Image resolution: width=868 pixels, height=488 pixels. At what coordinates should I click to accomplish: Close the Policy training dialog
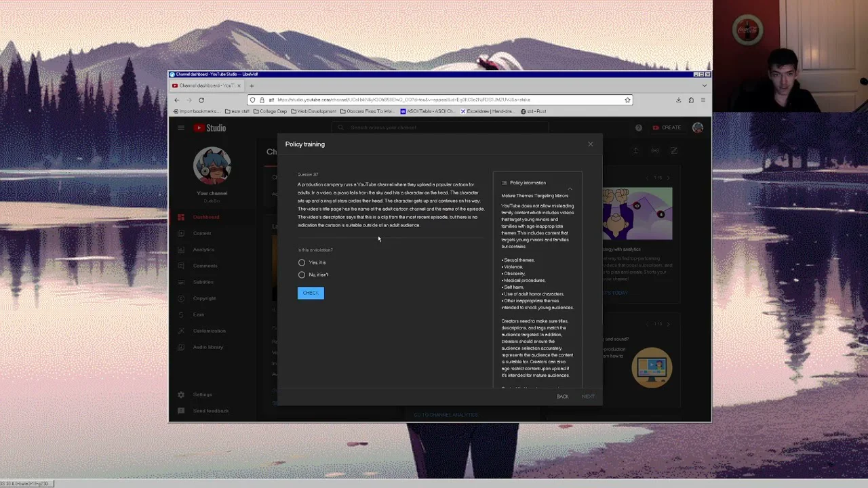tap(590, 144)
